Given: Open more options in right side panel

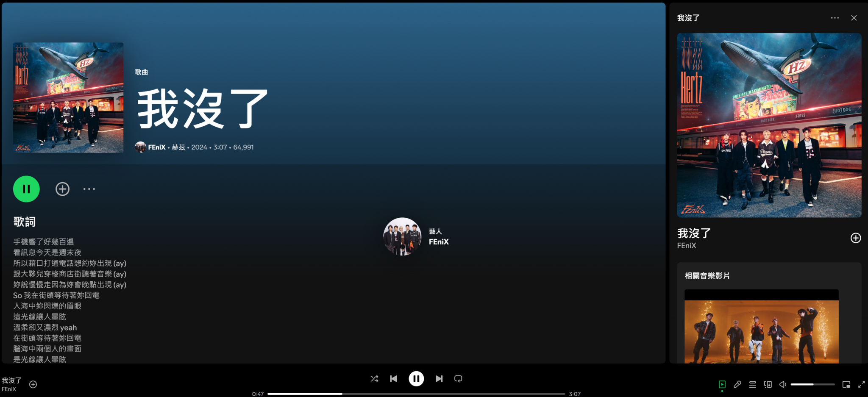Looking at the screenshot, I should pyautogui.click(x=835, y=18).
